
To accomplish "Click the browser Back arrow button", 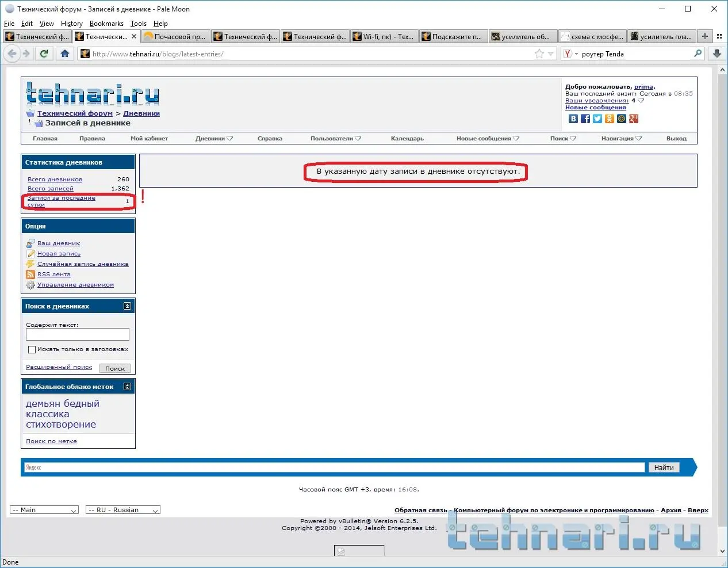I will tap(12, 54).
